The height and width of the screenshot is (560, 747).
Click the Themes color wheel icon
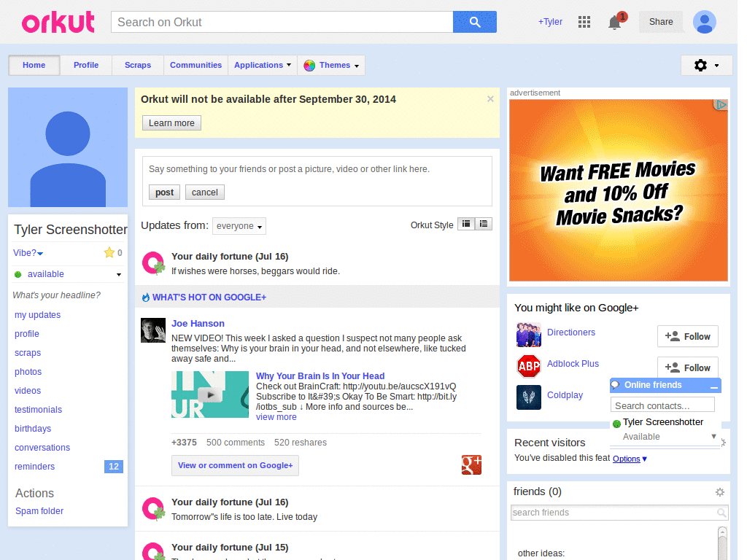(x=309, y=65)
